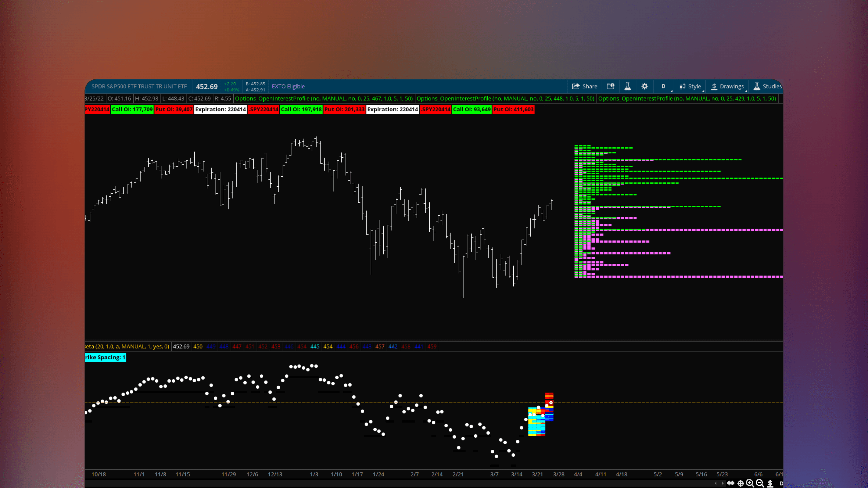Toggle the Call OI: 177,709 plot label
The height and width of the screenshot is (488, 868).
click(x=132, y=109)
